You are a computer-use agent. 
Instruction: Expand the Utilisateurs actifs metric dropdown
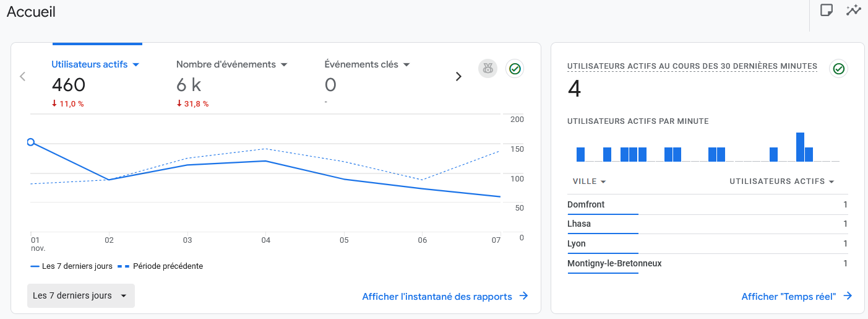[x=136, y=64]
